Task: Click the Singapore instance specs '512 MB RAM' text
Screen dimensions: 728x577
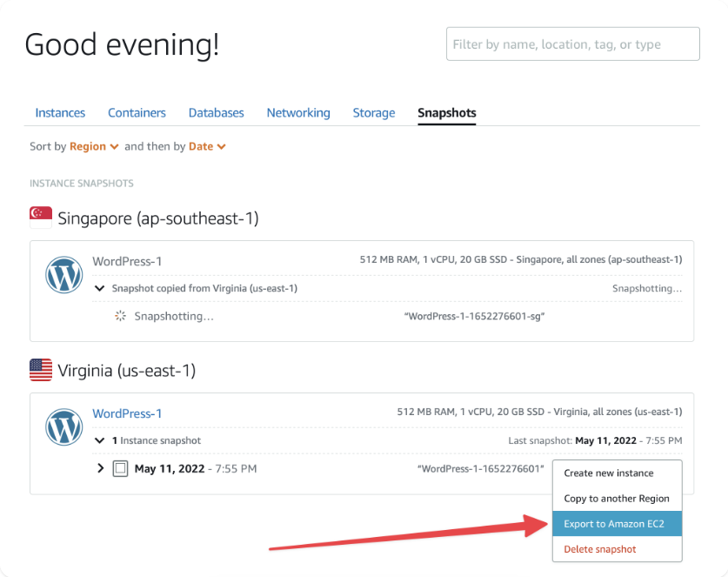Action: click(x=520, y=259)
